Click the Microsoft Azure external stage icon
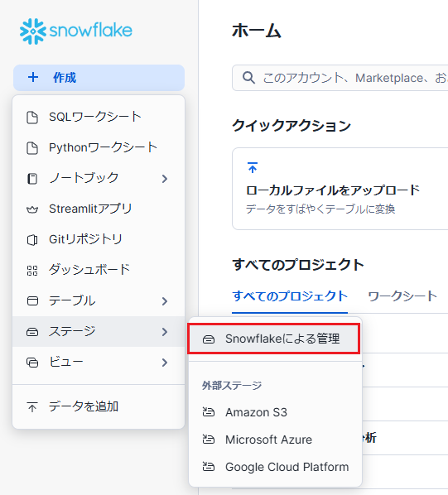This screenshot has height=495, width=448. [x=209, y=439]
